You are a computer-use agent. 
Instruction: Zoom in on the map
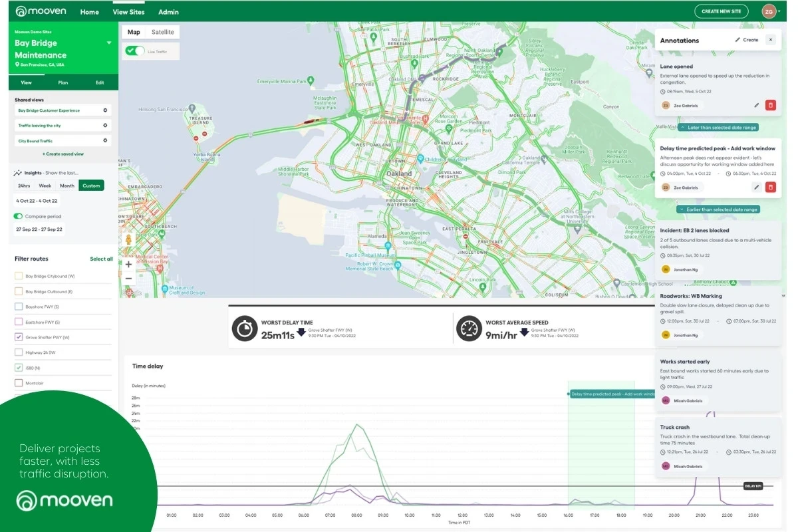[x=128, y=264]
